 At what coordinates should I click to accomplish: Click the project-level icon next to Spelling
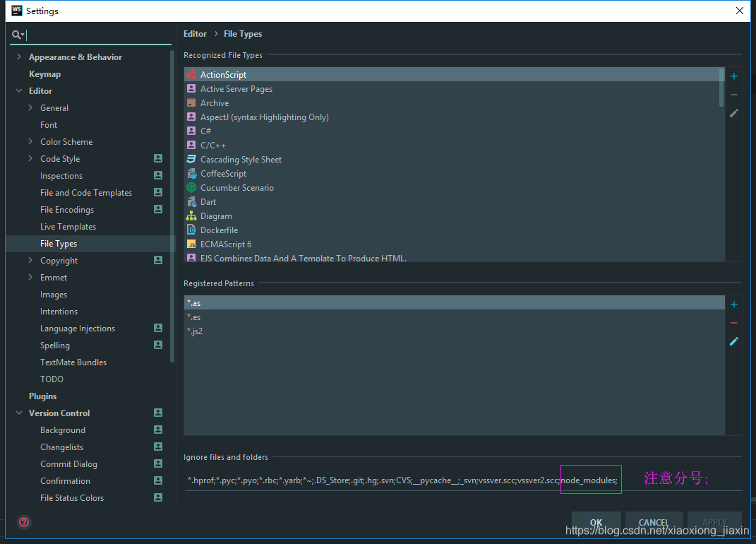click(158, 345)
